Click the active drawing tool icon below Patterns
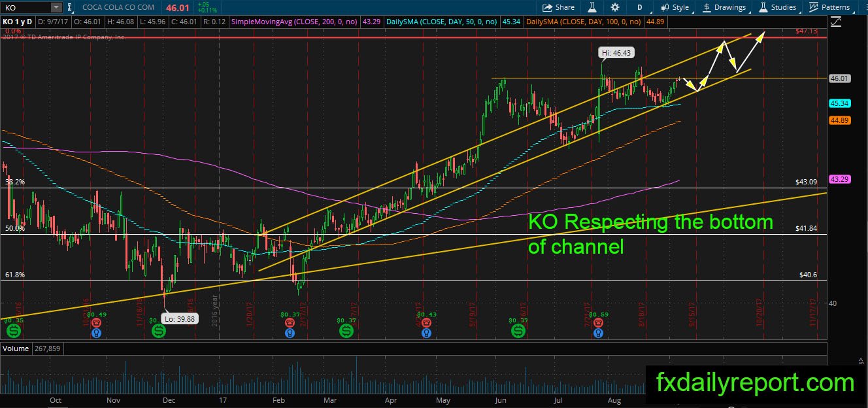This screenshot has height=408, width=868. click(x=836, y=22)
